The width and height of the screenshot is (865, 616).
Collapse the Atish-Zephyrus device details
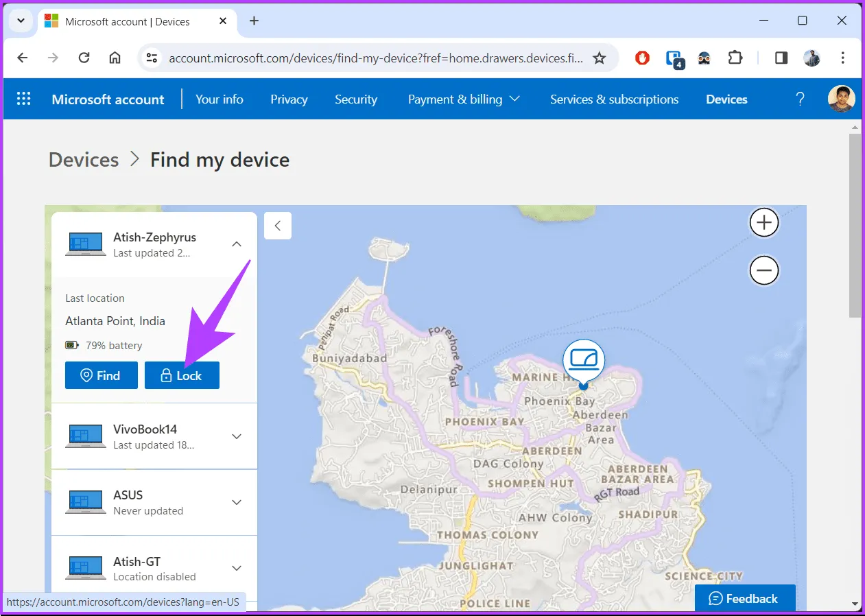pyautogui.click(x=237, y=244)
